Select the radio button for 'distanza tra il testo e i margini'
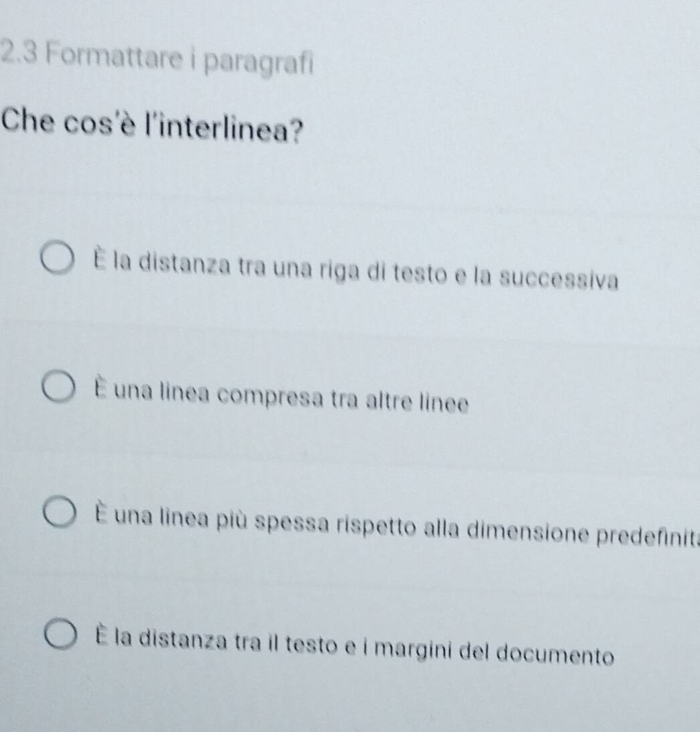The width and height of the screenshot is (700, 732). 61,635
